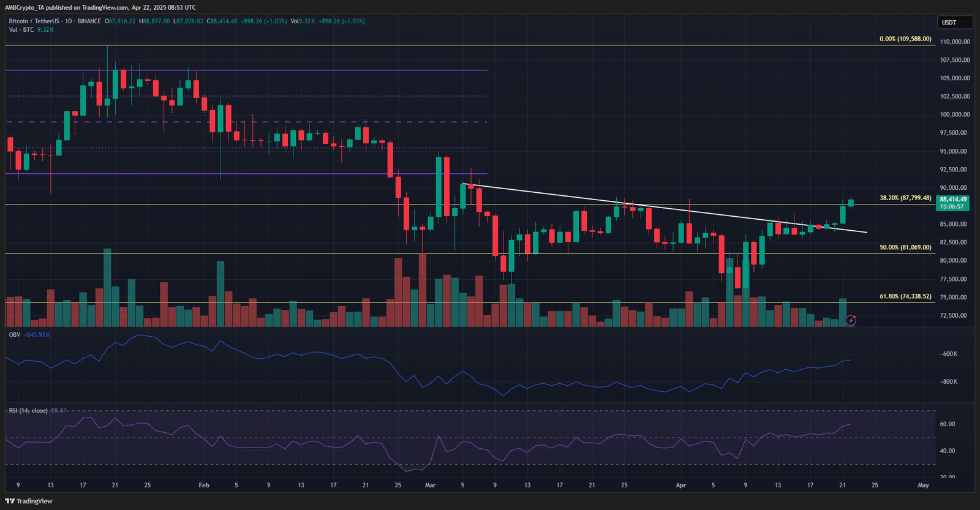The height and width of the screenshot is (510, 980).
Task: Select the Vol · BTC indicator legend
Action: [21, 30]
